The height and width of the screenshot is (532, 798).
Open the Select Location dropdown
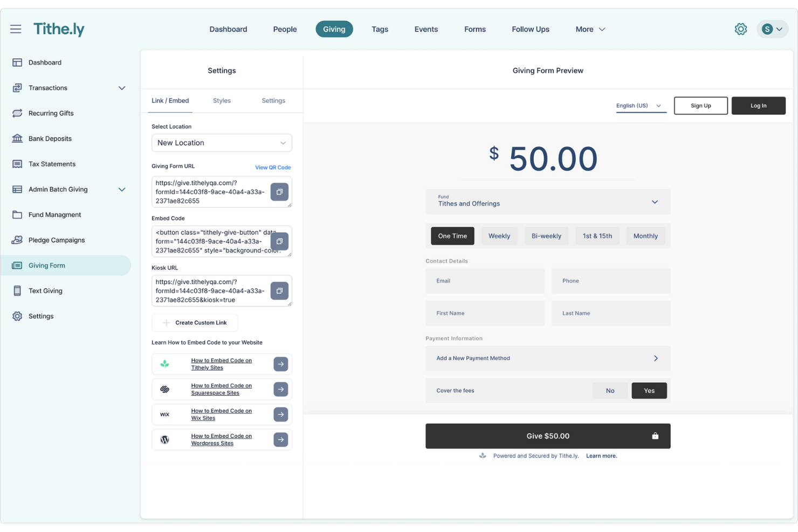[222, 143]
